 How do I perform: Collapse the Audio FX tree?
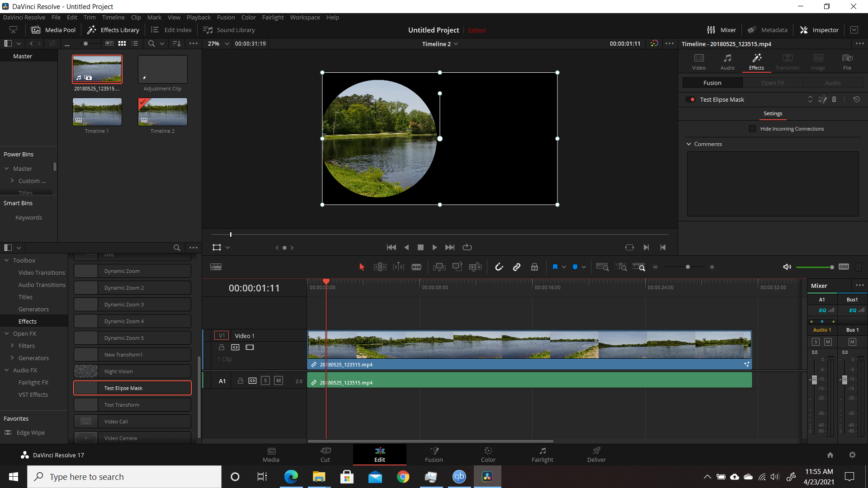click(7, 370)
